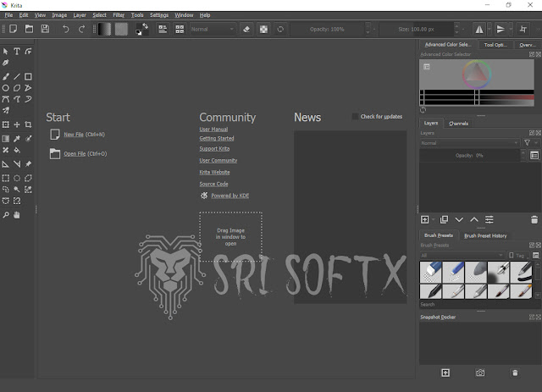This screenshot has width=542, height=392.
Task: Open the Settings menu
Action: pyautogui.click(x=159, y=15)
